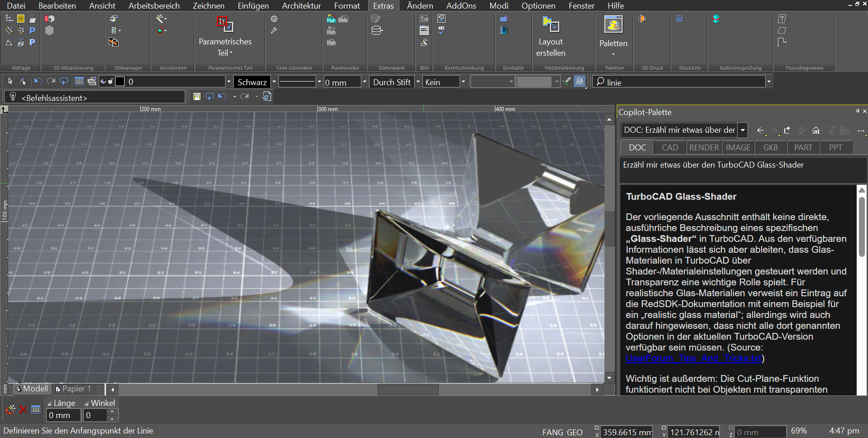
Task: Open the Paletten menu button
Action: pyautogui.click(x=614, y=36)
